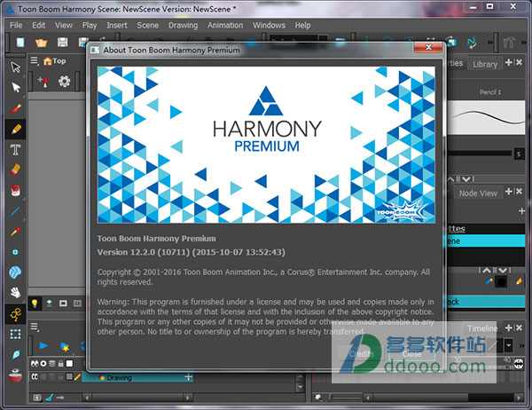Select the Hand grabber tool
The image size is (532, 410).
point(15,293)
